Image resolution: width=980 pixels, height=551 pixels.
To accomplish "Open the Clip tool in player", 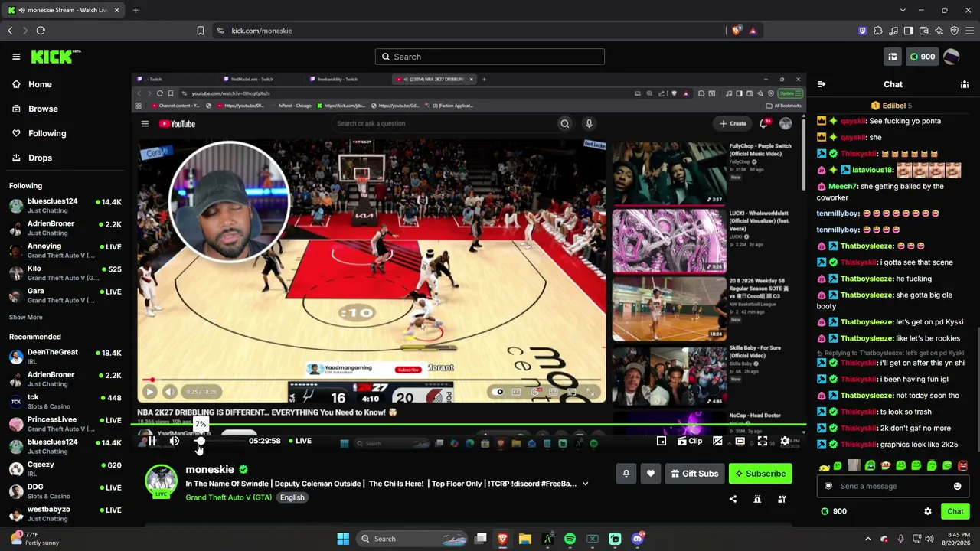I will pos(690,441).
